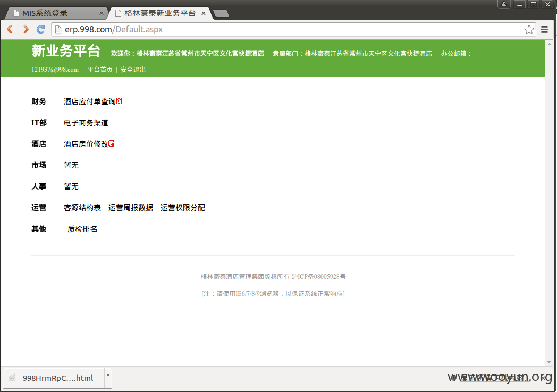Open 酒店房价修改 link
557x392 pixels.
point(86,144)
